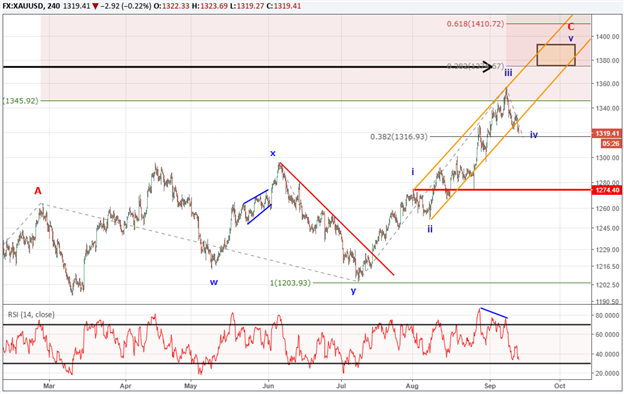Screen dimensions: 624x394
Task: Click the current price tag on the price axis
Action: pyautogui.click(x=607, y=134)
